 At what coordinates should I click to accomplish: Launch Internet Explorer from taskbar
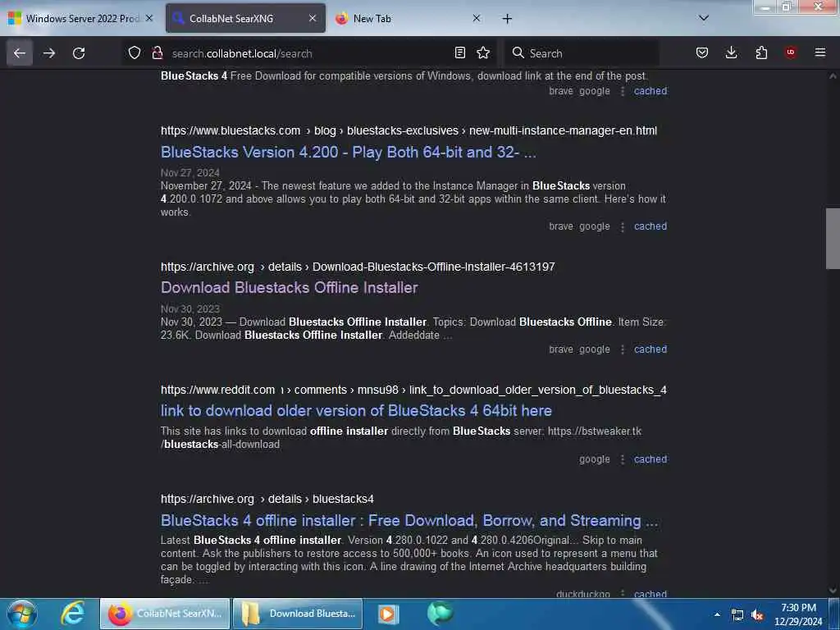pos(73,614)
